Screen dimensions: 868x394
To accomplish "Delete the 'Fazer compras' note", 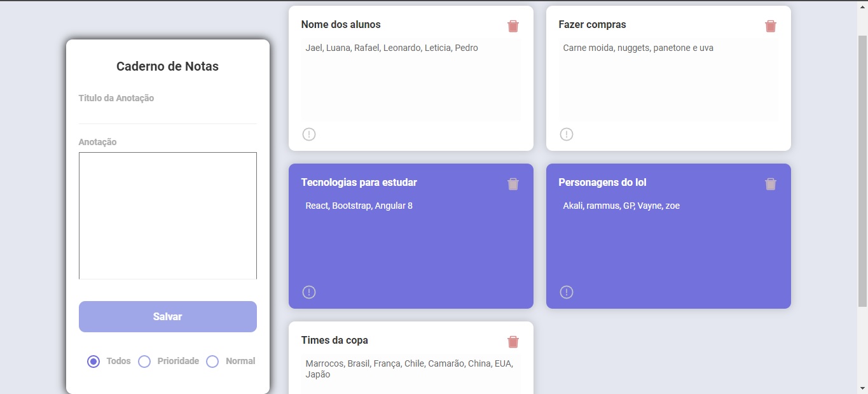I will pos(771,26).
